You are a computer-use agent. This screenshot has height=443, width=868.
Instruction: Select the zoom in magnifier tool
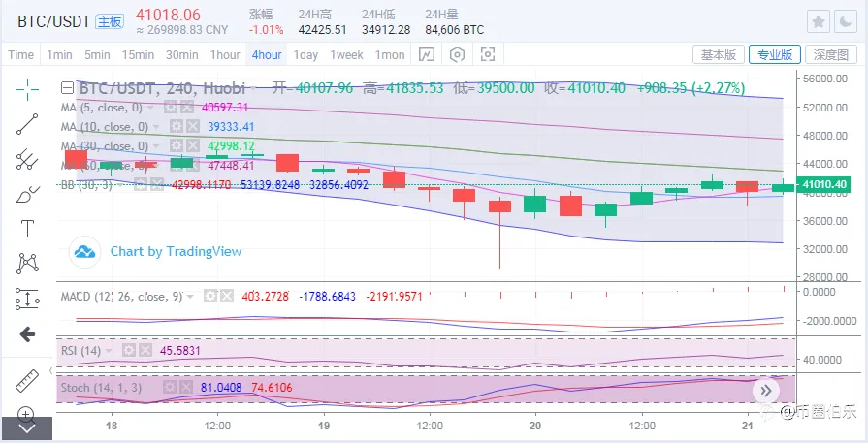27,413
